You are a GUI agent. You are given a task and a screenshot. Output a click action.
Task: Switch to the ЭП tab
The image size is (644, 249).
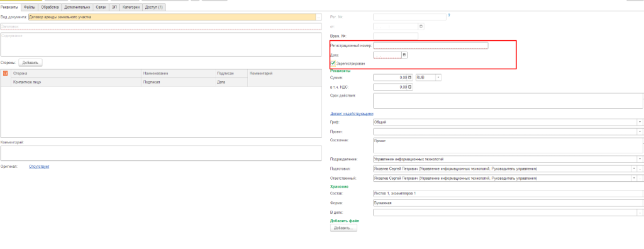(114, 7)
